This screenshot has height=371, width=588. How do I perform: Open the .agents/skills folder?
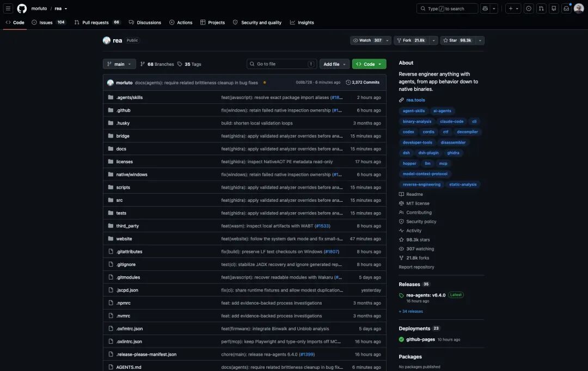[130, 97]
